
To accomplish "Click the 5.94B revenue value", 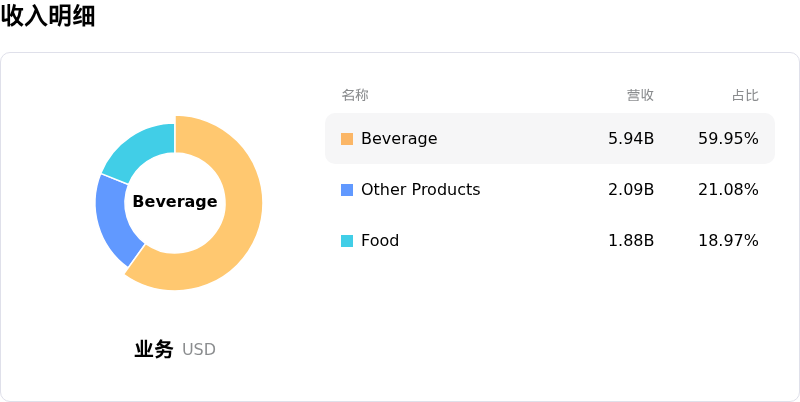I will coord(631,139).
